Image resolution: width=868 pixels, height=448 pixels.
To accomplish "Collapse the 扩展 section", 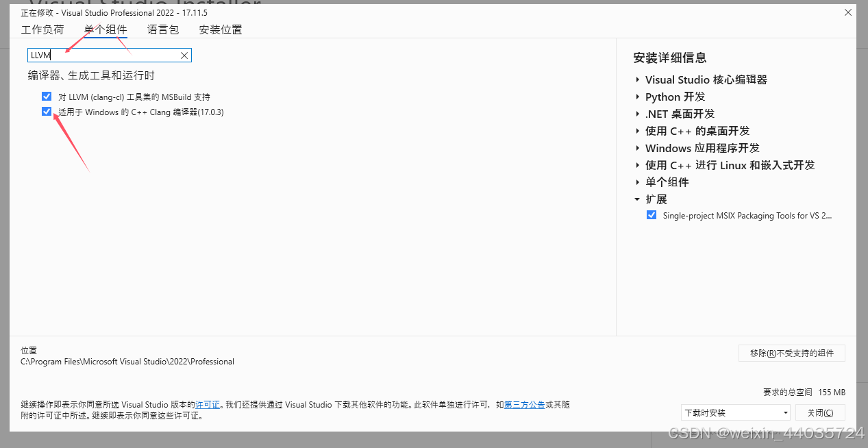I will [x=638, y=199].
